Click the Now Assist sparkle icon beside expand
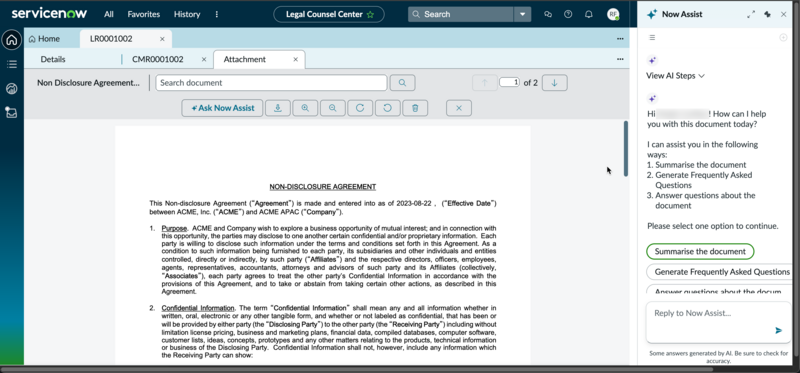Viewport: 800px width, 373px height. [x=767, y=14]
